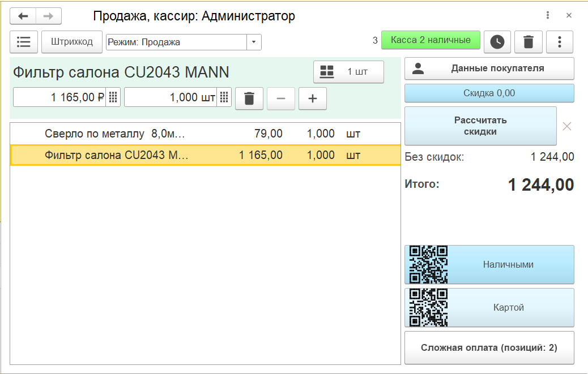This screenshot has width=588, height=374.
Task: Click price 79,00 in the item list
Action: click(268, 134)
